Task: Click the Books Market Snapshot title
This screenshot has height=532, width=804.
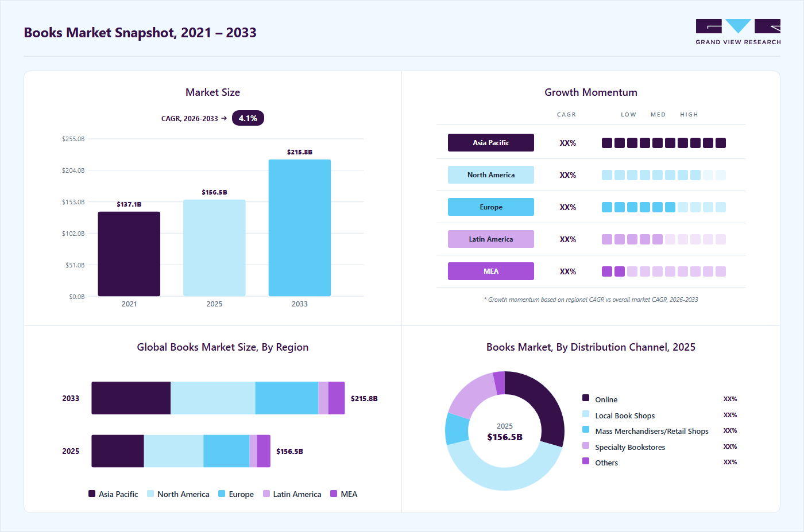Action: click(140, 33)
